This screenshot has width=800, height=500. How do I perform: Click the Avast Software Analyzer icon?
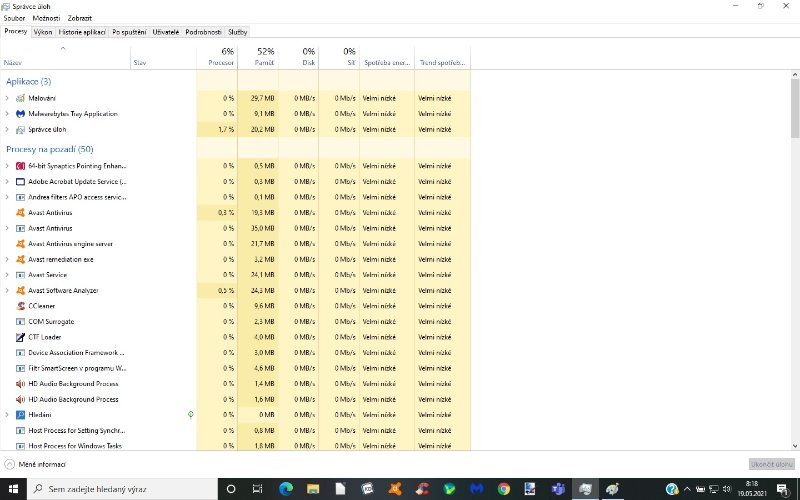20,290
